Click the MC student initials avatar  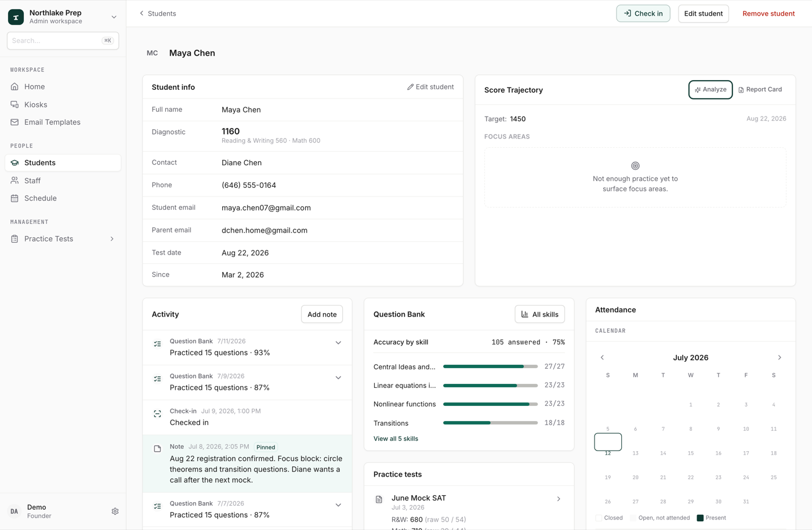tap(152, 53)
